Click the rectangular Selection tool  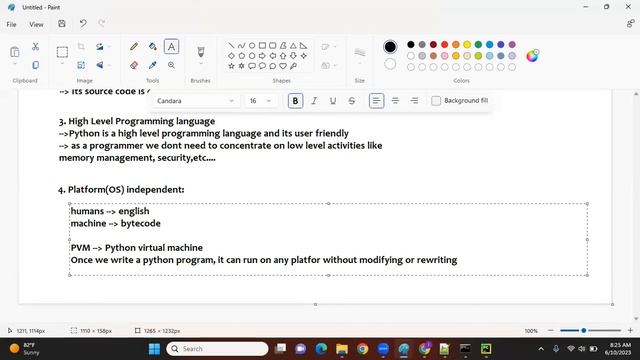point(62,52)
